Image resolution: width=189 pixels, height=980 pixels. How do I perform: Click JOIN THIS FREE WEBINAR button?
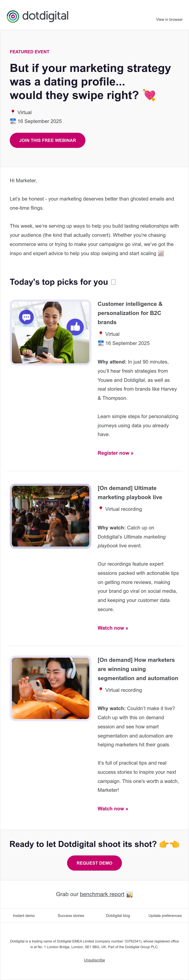pyautogui.click(x=48, y=140)
